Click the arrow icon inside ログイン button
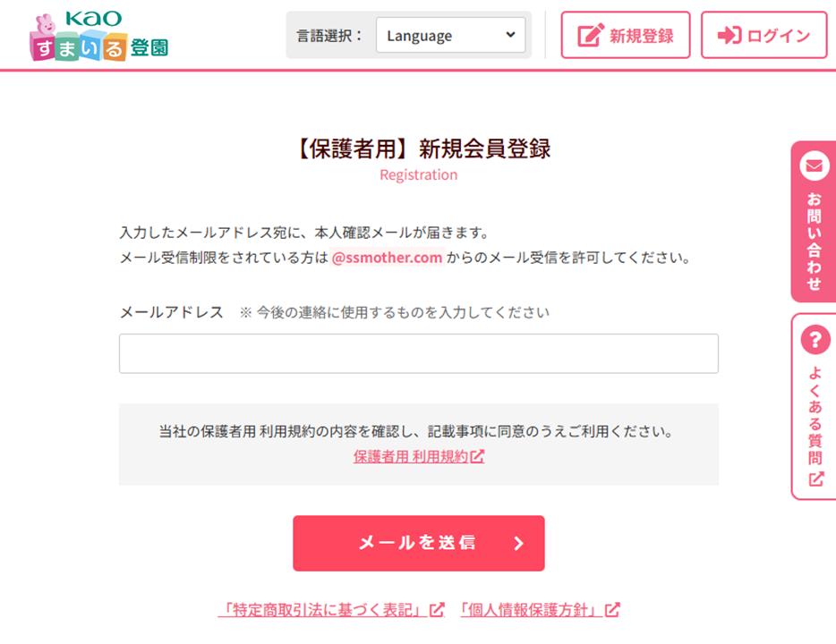This screenshot has height=644, width=836. coord(730,35)
